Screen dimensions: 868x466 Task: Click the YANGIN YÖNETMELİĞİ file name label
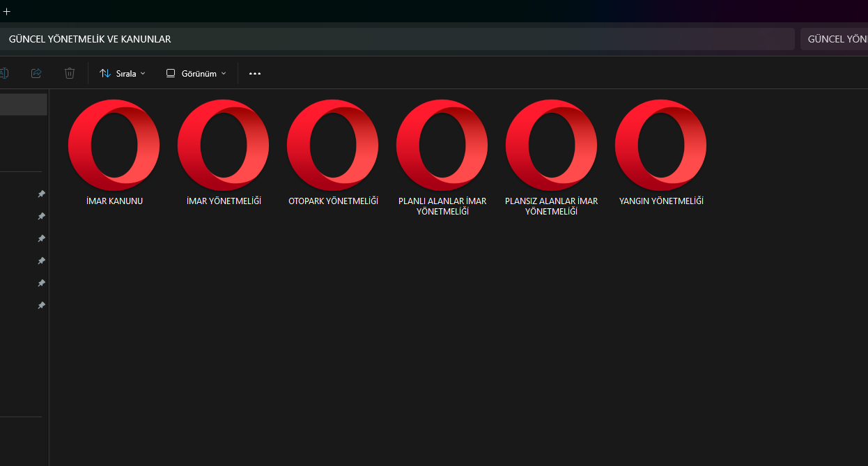pos(660,201)
